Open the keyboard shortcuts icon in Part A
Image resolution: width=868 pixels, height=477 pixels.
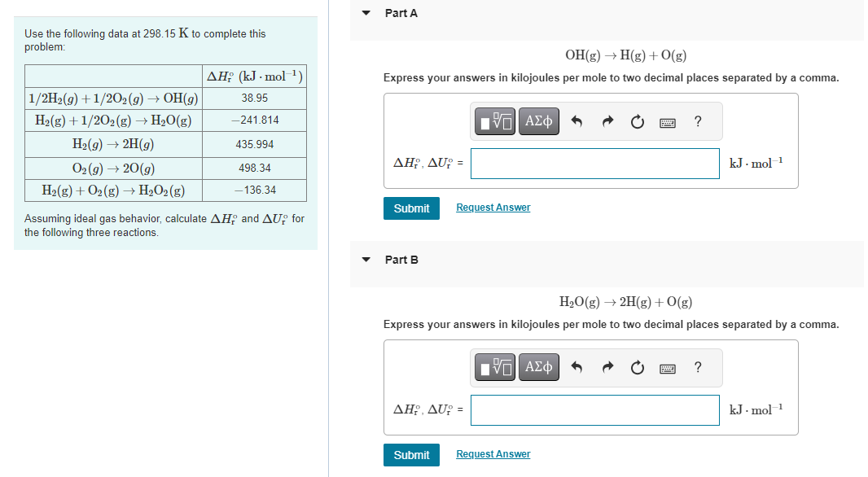click(x=668, y=121)
